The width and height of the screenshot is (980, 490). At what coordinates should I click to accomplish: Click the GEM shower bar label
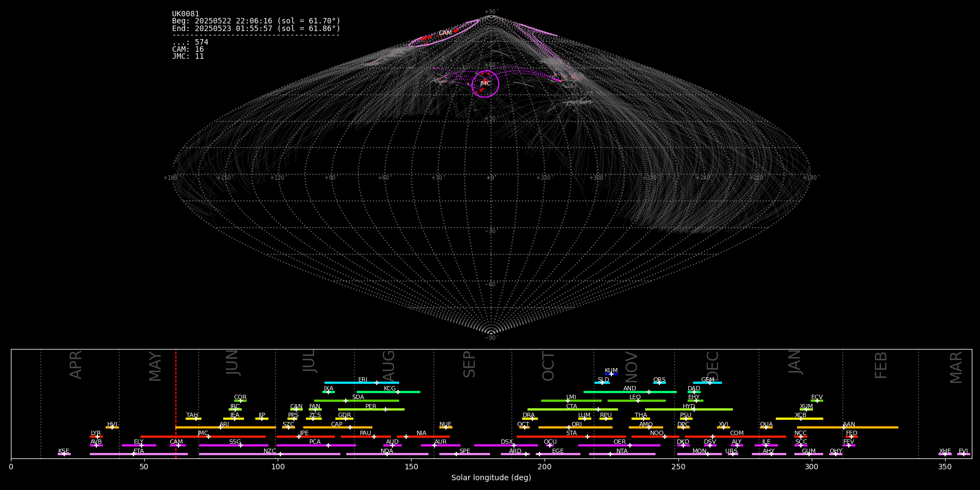click(x=708, y=380)
